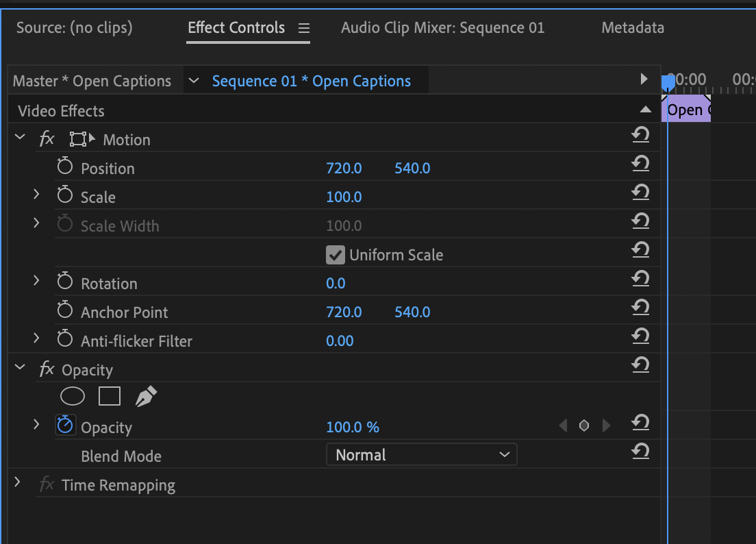Screen dimensions: 756x544
Task: Go to the previous Opacity keyframe
Action: (563, 426)
